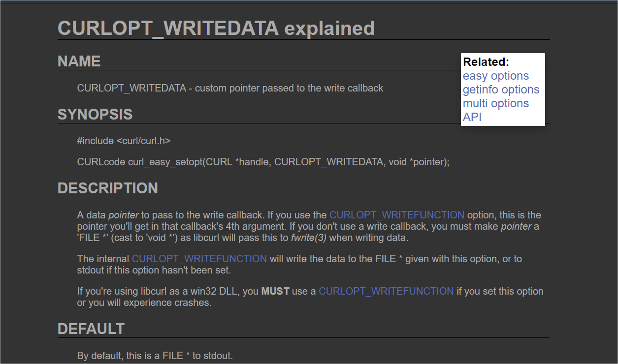Open the 'API' related link
618x364 pixels.
pyautogui.click(x=472, y=117)
